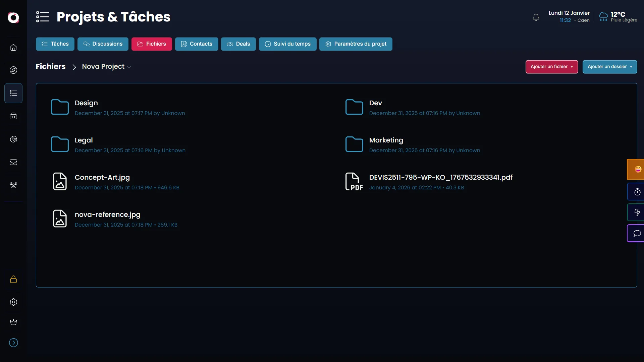The image size is (644, 362).
Task: Click the crown premium icon
Action: click(13, 322)
